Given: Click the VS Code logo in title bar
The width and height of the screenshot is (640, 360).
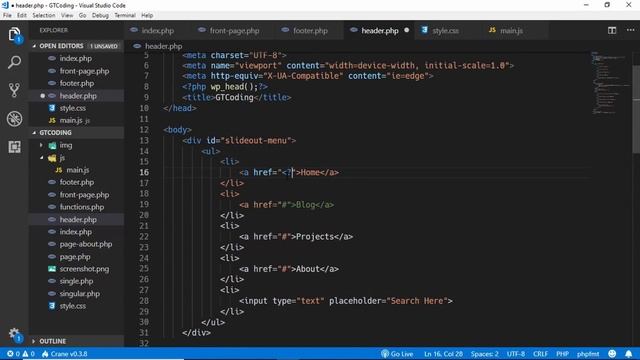Looking at the screenshot, I should point(5,5).
